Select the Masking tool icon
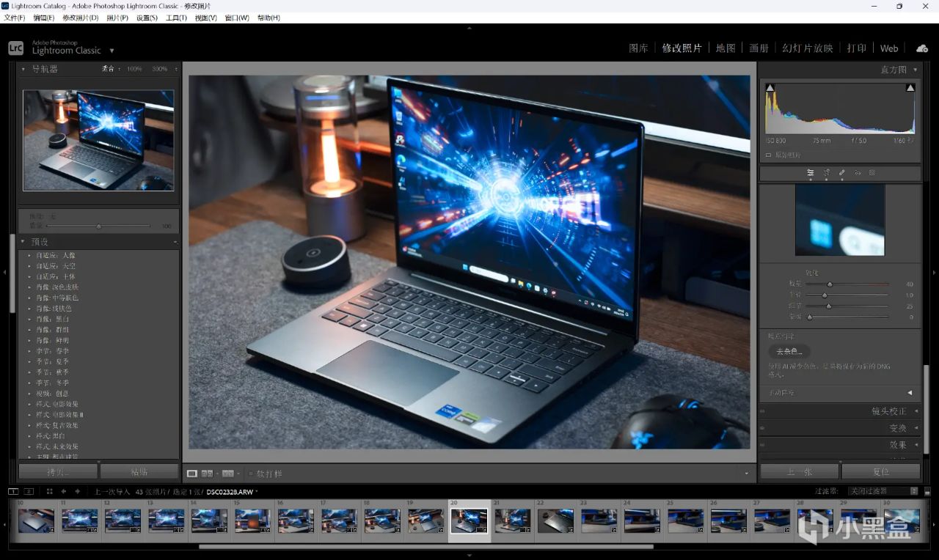Screen dimensions: 939x560 [x=872, y=173]
